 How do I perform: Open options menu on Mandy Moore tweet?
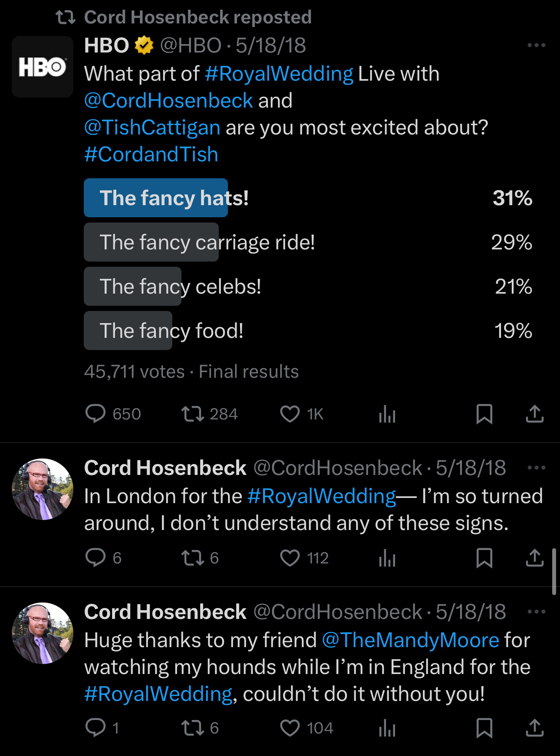click(x=536, y=612)
